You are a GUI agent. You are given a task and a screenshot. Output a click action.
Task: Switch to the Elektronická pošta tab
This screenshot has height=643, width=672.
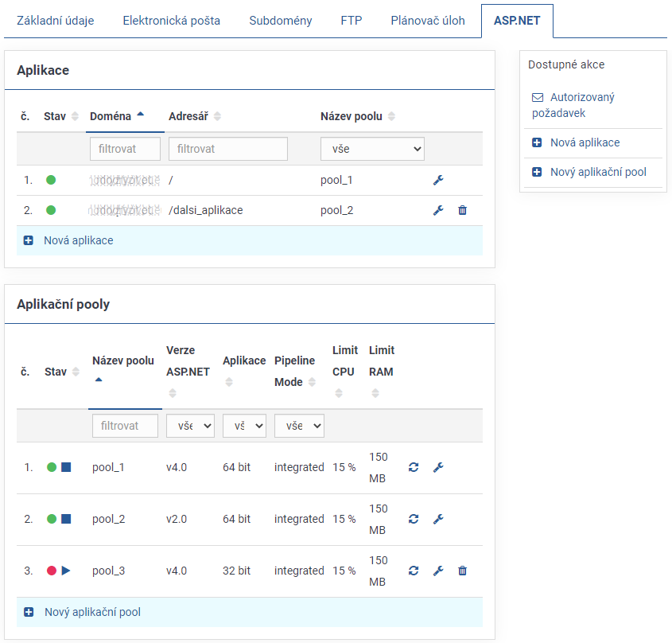click(x=171, y=21)
